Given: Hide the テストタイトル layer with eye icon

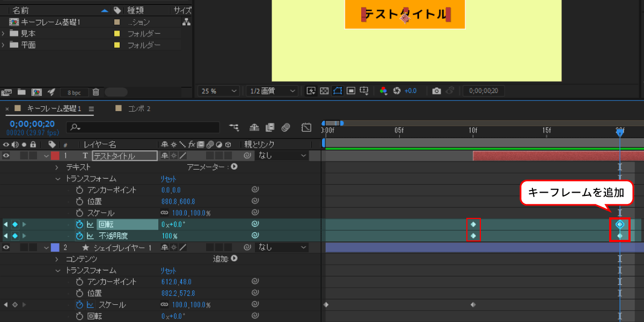Looking at the screenshot, I should pos(6,156).
